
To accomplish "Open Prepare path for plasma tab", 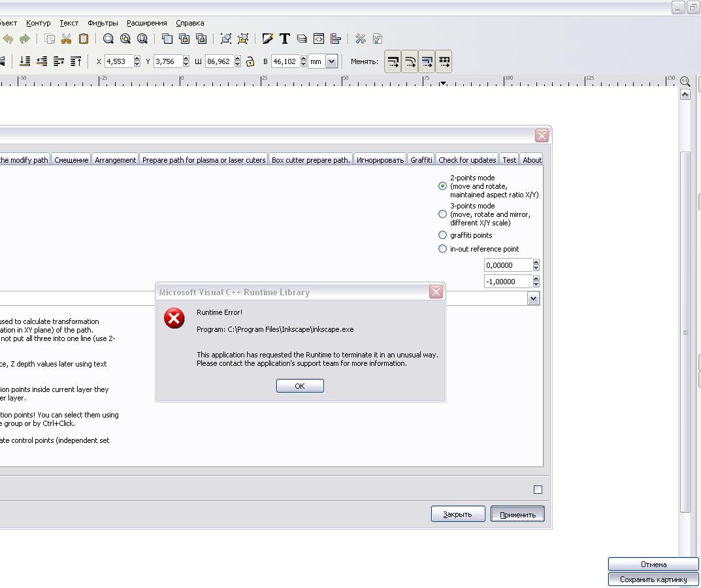I will click(204, 160).
